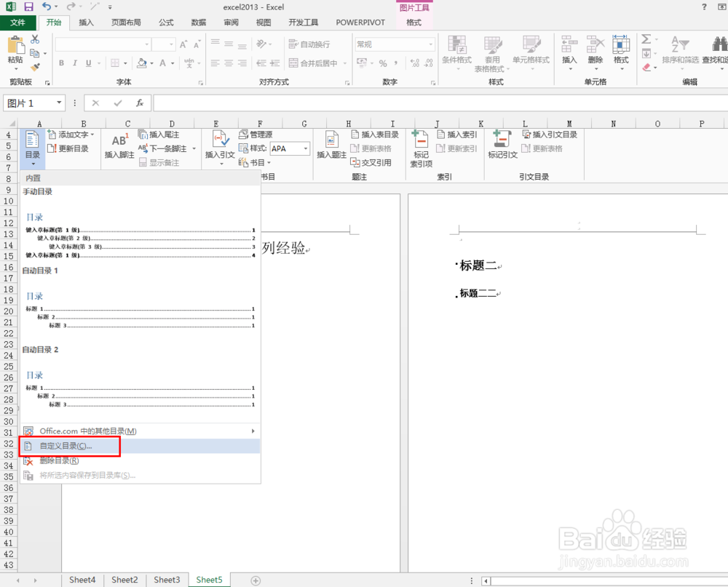The height and width of the screenshot is (587, 728).
Task: Toggle Underline formatting
Action: coord(88,63)
